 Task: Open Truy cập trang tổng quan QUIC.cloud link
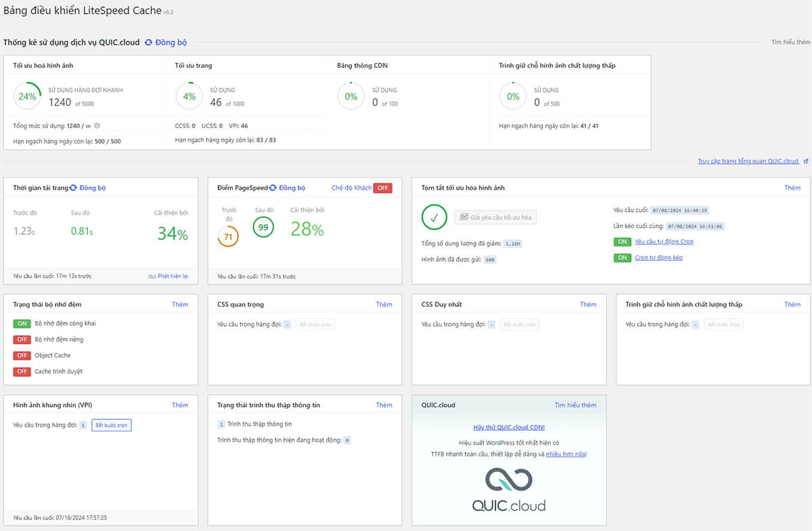tap(749, 161)
